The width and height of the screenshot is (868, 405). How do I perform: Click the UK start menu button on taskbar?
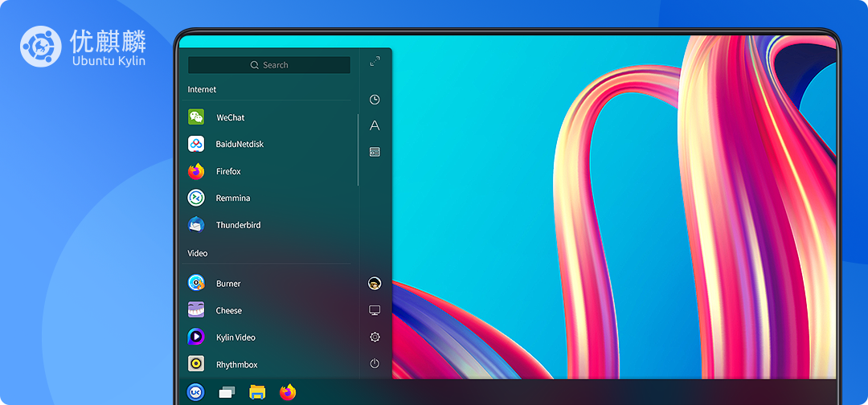[x=195, y=392]
